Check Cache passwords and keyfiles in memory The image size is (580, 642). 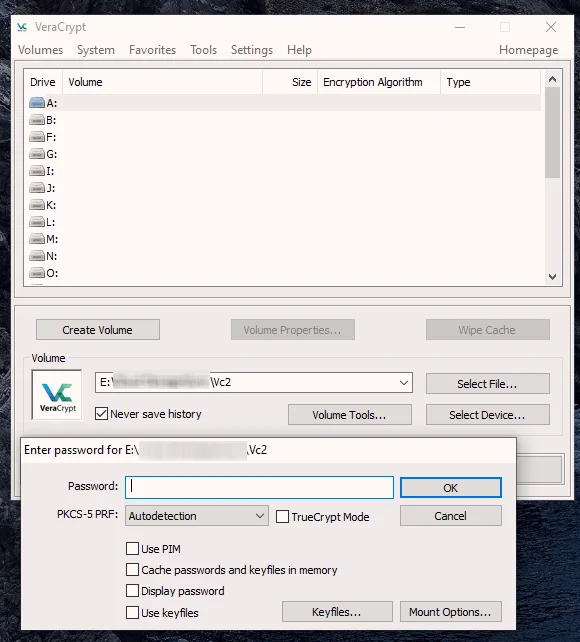pos(132,570)
